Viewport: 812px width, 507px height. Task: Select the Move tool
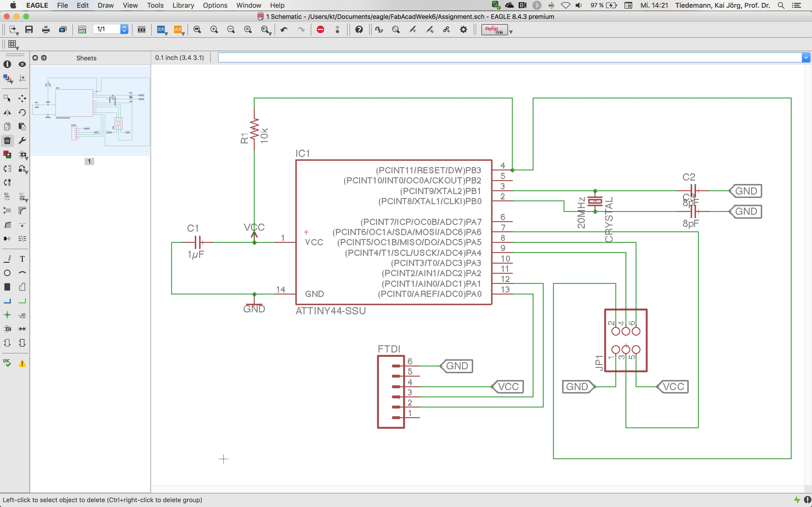(22, 98)
